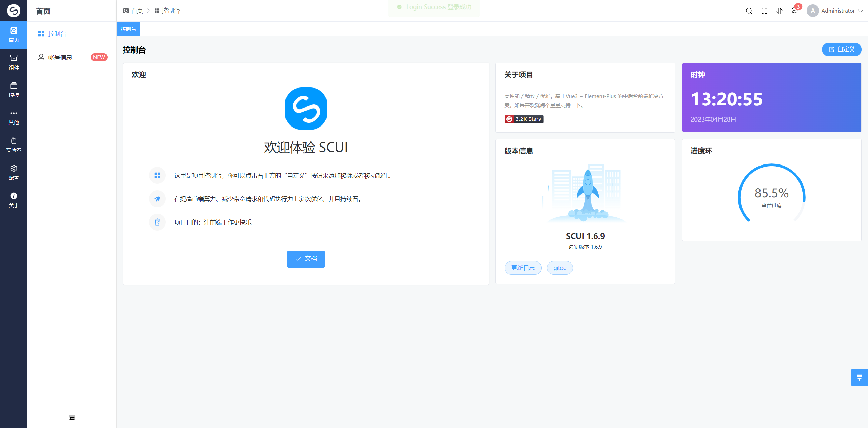Viewport: 868px width, 428px height.
Task: Click the 3.2K Stars gitee badge
Action: point(524,119)
